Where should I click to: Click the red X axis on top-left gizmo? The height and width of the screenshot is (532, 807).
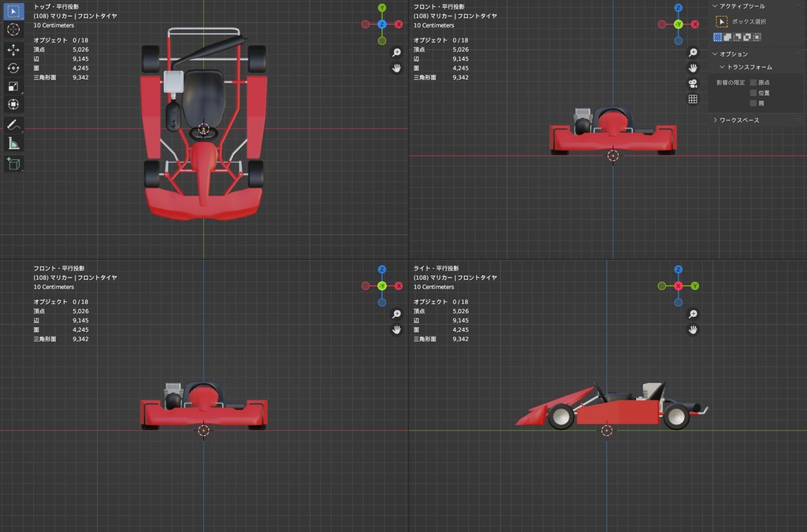point(399,24)
